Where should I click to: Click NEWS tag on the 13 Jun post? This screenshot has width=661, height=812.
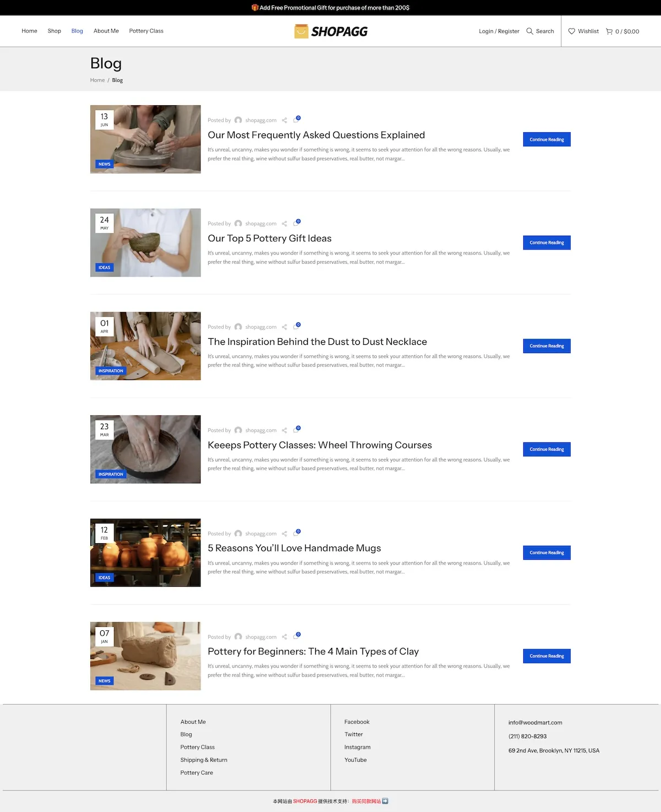pyautogui.click(x=105, y=164)
